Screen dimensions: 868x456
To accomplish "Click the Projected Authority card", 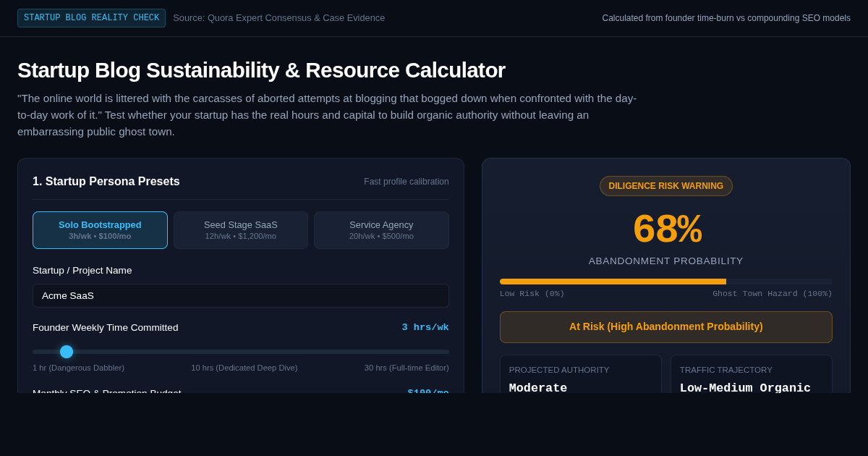I will point(581,374).
